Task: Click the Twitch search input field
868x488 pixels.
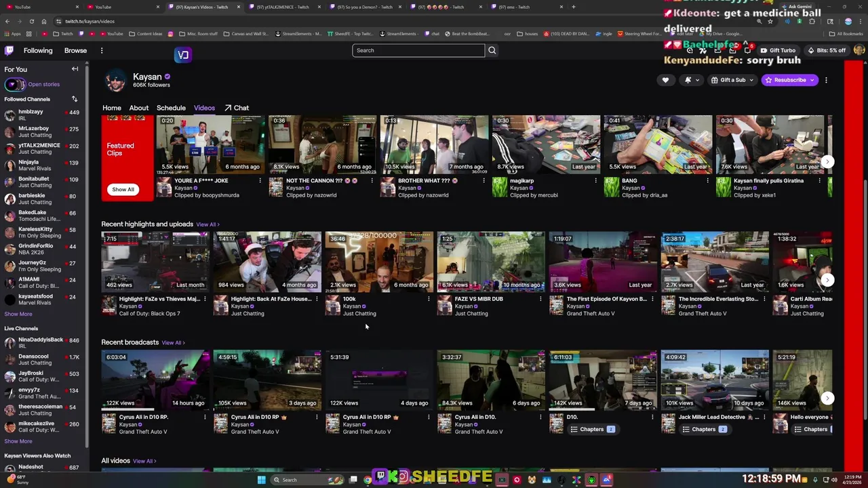Action: [x=418, y=50]
